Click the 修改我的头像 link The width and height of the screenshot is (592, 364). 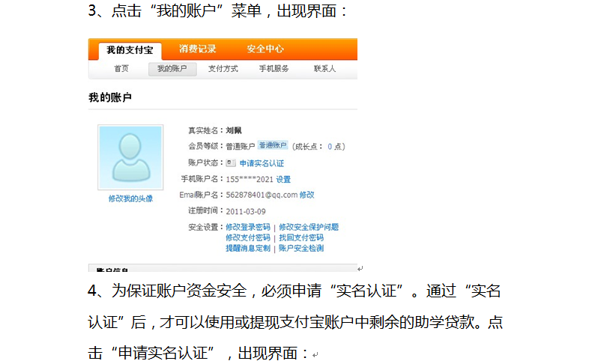coord(130,198)
